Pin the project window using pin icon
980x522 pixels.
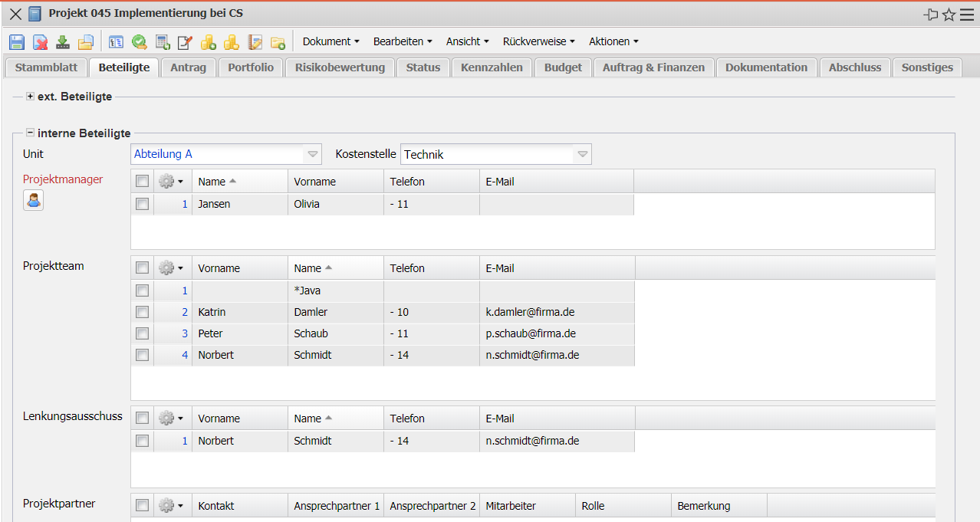tap(931, 14)
